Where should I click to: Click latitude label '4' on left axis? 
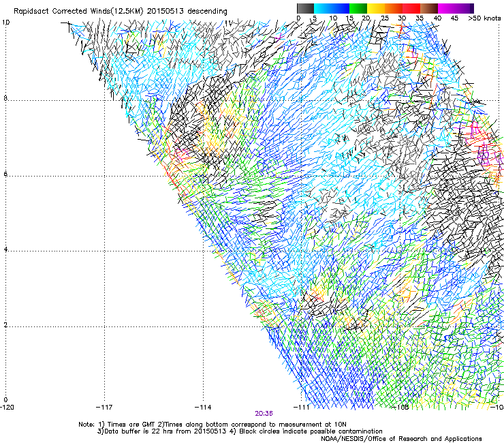pyautogui.click(x=5, y=249)
